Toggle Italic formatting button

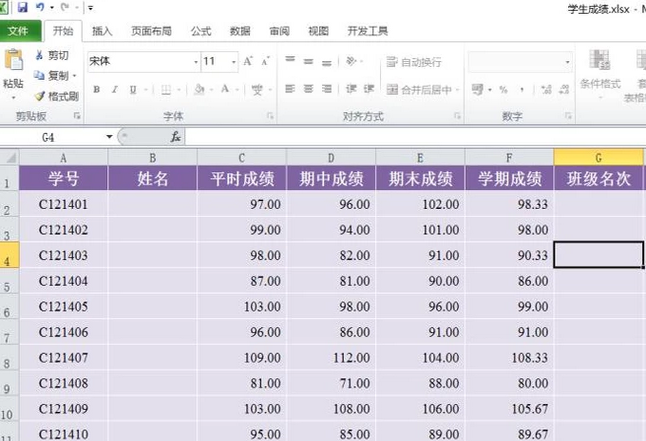tap(115, 89)
